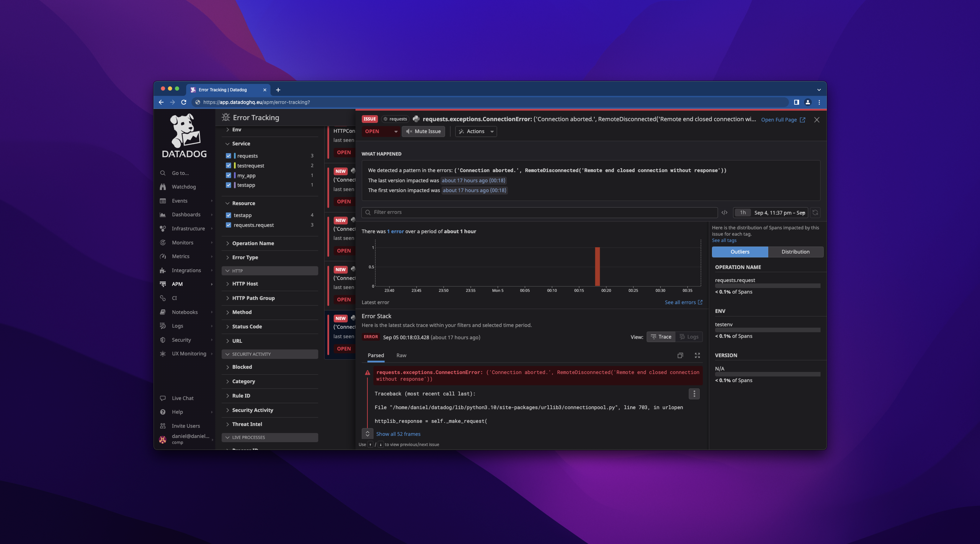980x544 pixels.
Task: Click the Datadog logo
Action: (185, 136)
